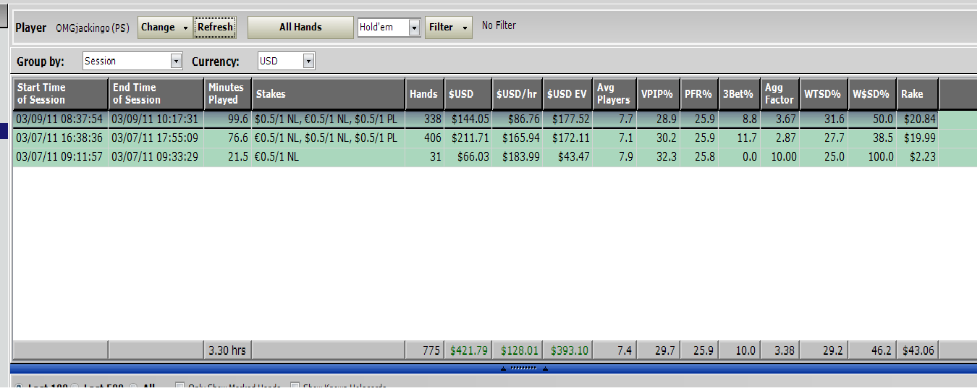
Task: Sort by VPIP% column header
Action: 657,94
